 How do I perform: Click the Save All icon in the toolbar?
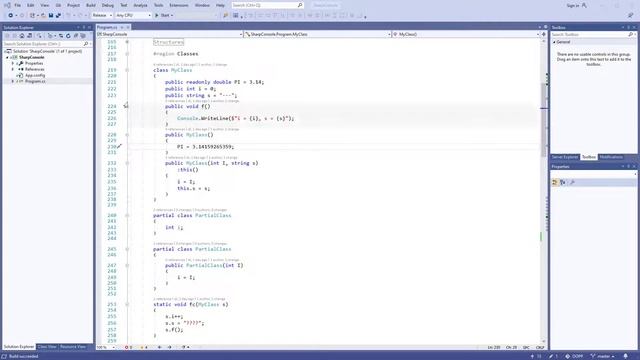[x=58, y=16]
